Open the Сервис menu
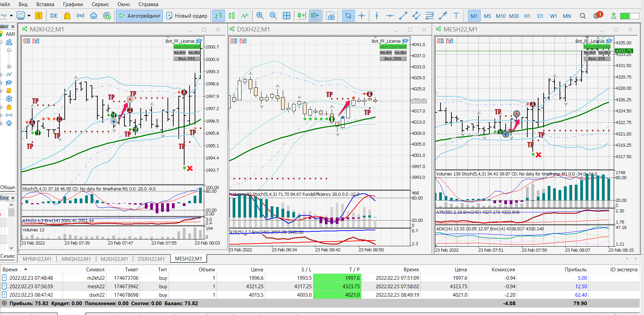The image size is (644, 315). point(100,4)
